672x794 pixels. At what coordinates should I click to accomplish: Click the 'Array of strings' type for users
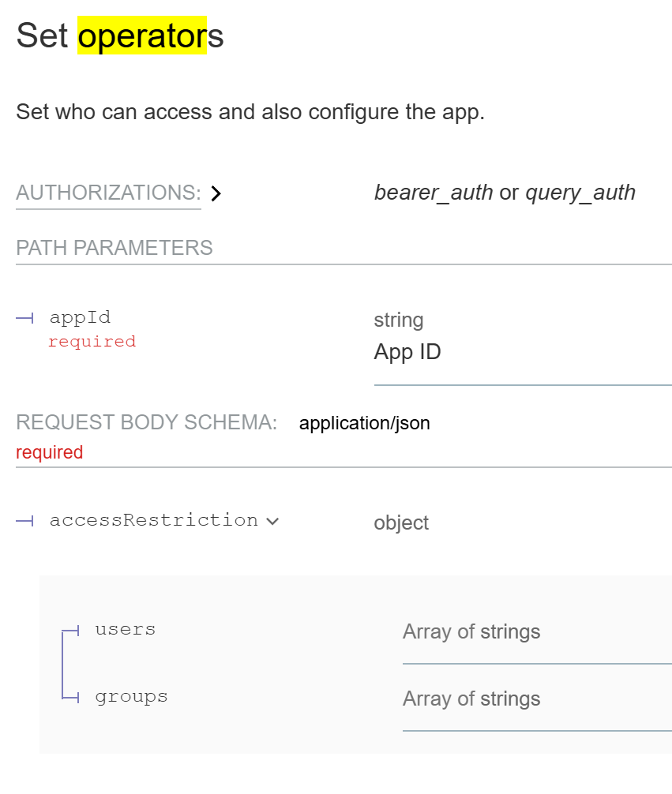[x=471, y=631]
